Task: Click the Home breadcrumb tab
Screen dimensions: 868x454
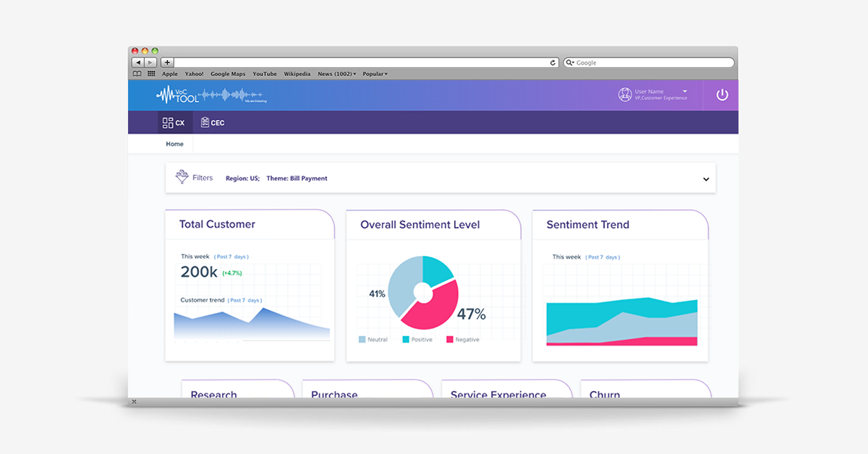Action: (x=174, y=144)
